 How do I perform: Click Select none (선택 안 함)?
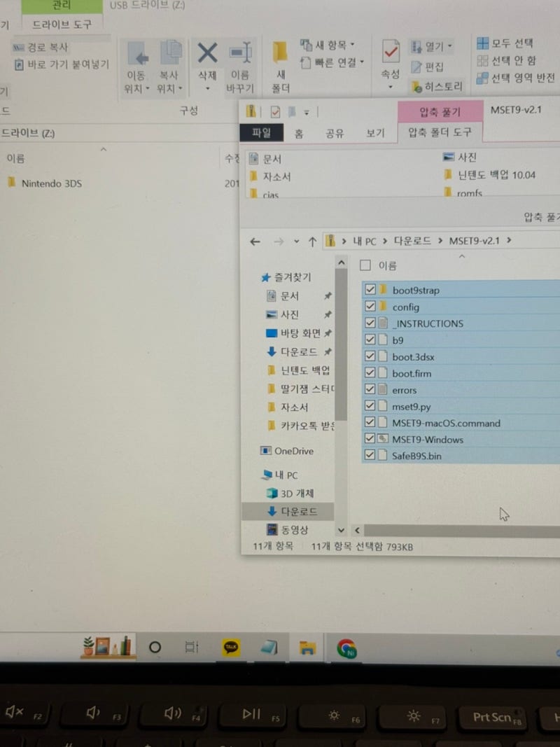(x=506, y=60)
